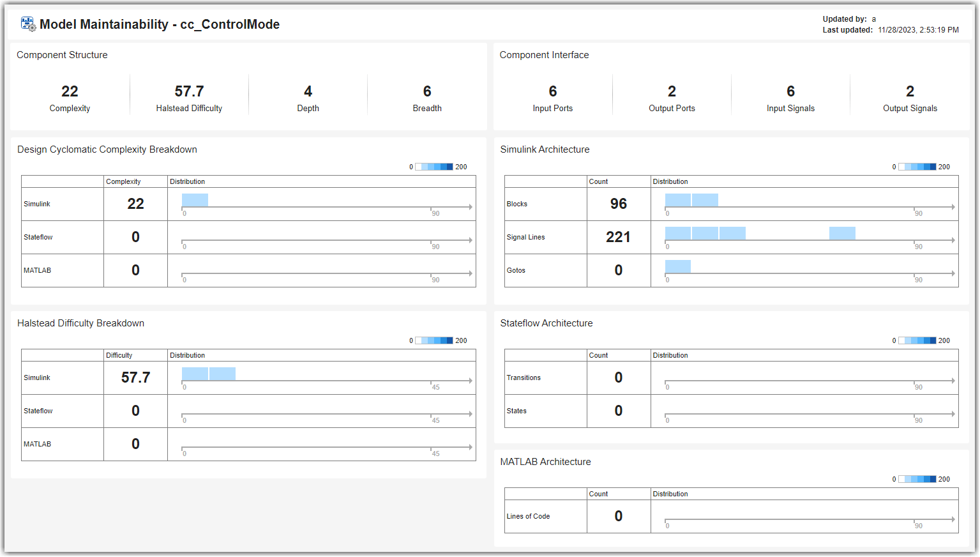Click the Lines of Code count value
The width and height of the screenshot is (980, 557).
618,516
